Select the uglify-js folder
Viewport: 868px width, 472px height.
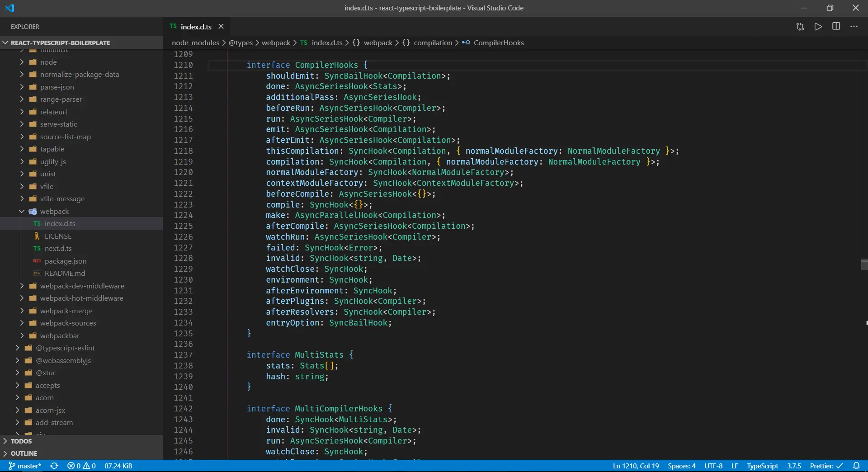[x=81, y=162]
